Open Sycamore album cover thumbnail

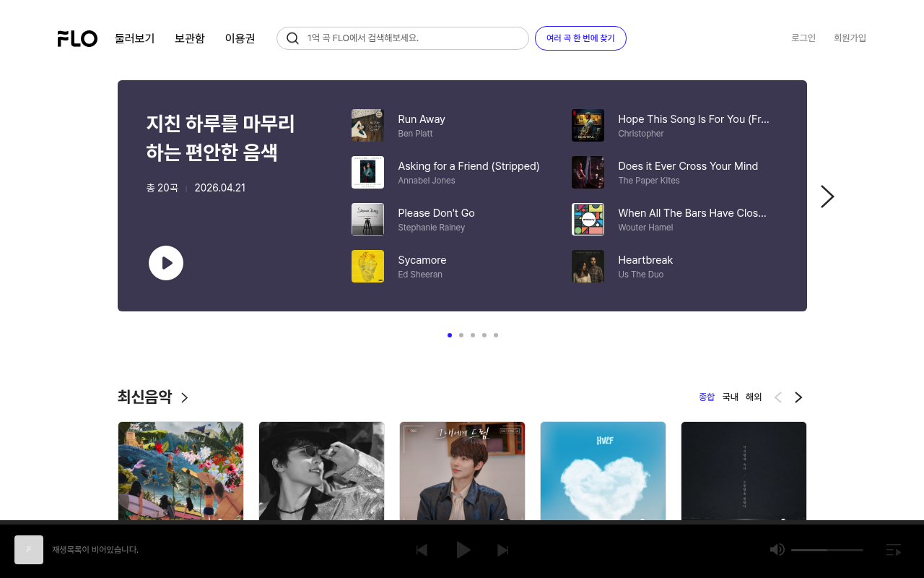[x=367, y=266]
